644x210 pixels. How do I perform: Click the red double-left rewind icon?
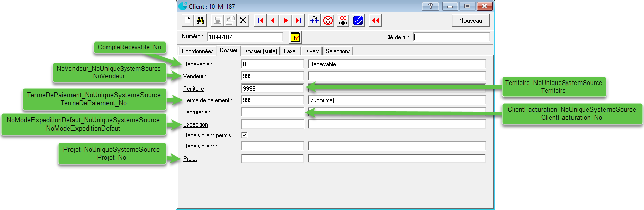(x=375, y=21)
